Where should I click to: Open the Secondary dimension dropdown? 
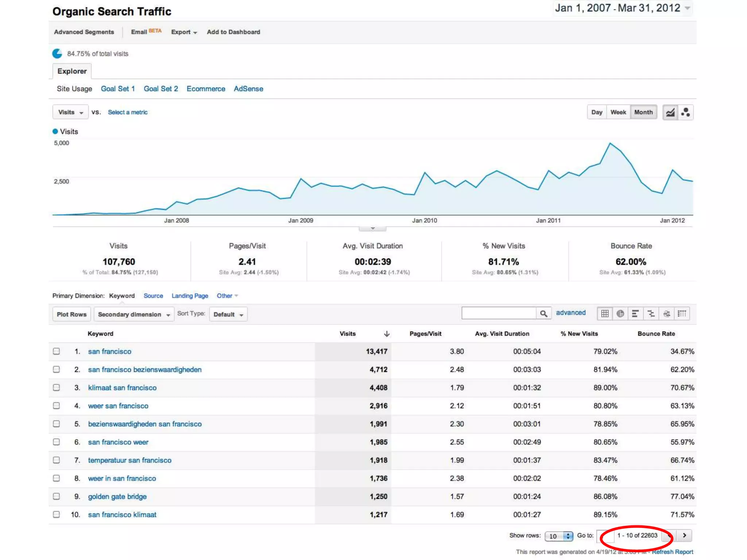[133, 314]
